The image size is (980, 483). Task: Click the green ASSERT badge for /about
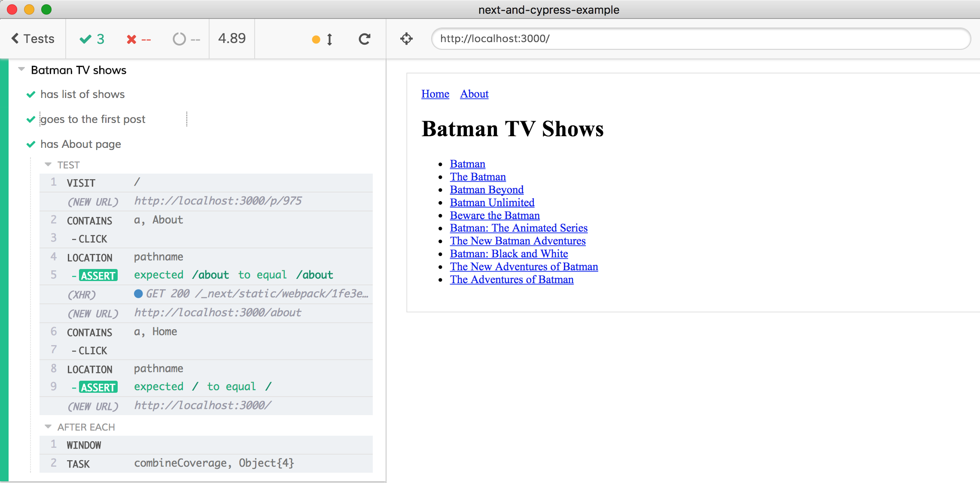tap(98, 275)
